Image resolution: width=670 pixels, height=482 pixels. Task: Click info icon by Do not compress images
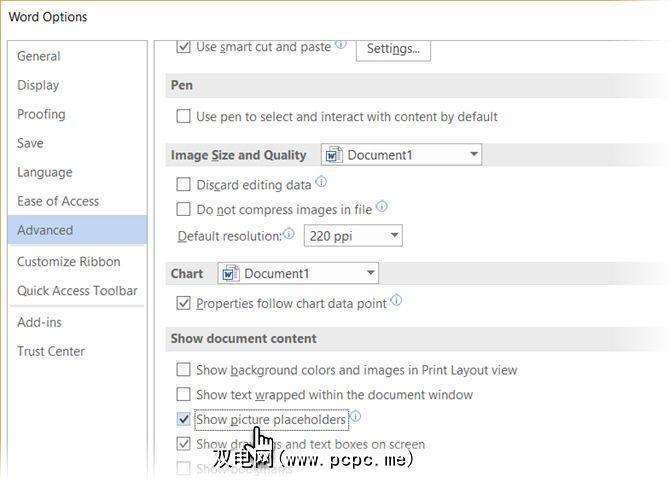[382, 208]
